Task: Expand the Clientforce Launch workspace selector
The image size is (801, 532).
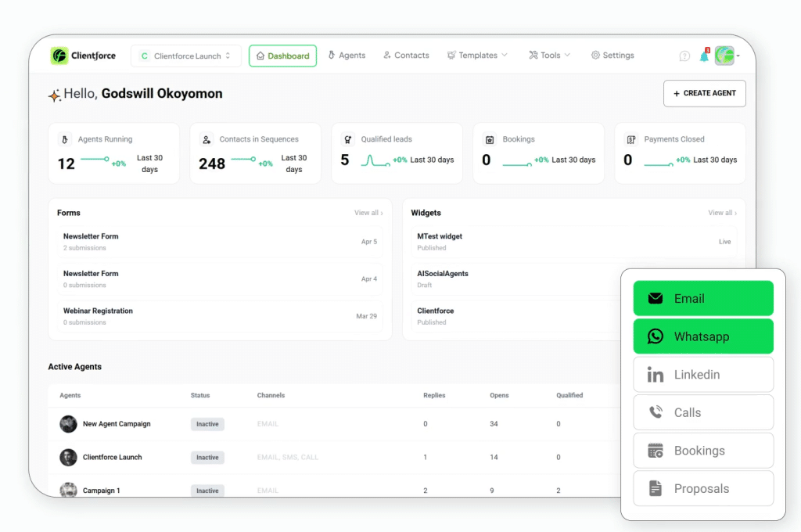Action: (186, 56)
